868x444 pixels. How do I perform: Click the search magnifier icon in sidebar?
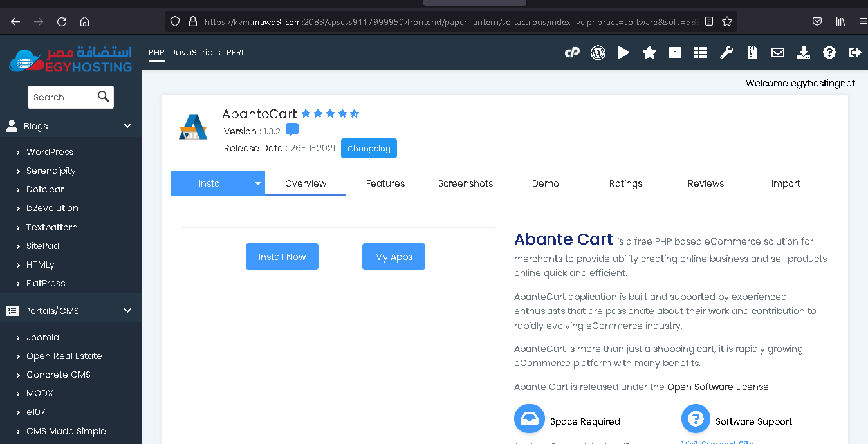pos(104,97)
